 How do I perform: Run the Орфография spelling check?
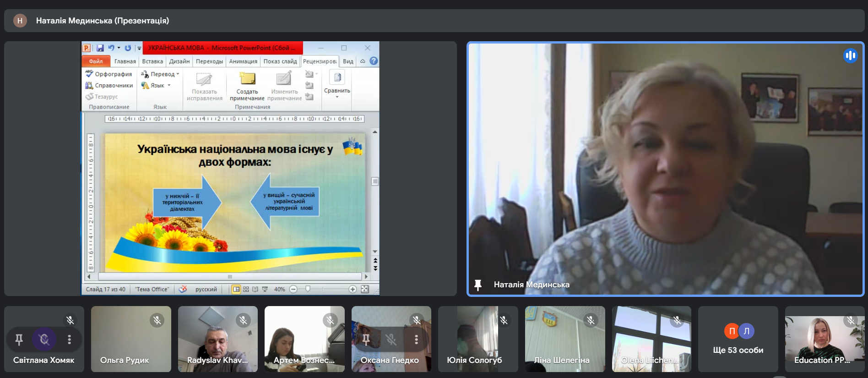(109, 74)
